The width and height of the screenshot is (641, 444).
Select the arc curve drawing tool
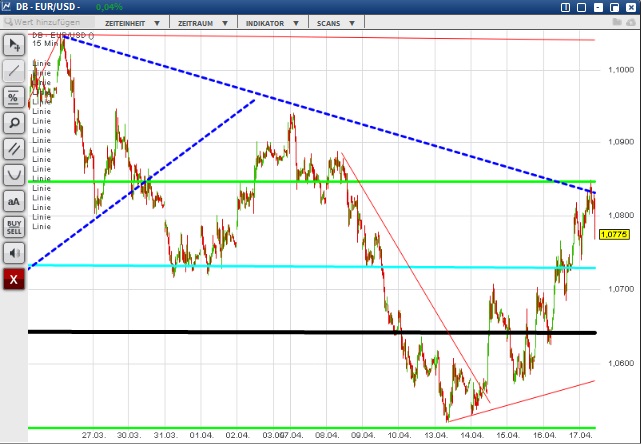(x=14, y=175)
